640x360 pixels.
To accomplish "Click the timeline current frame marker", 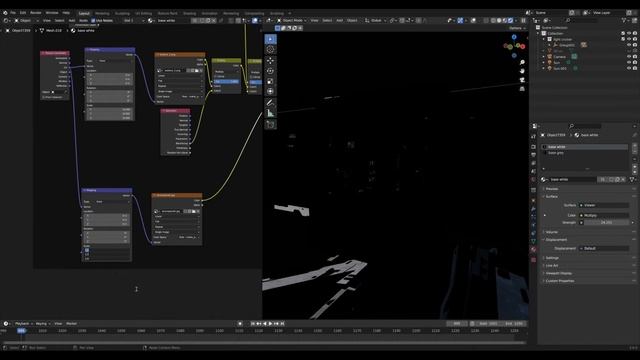I will pos(21,331).
